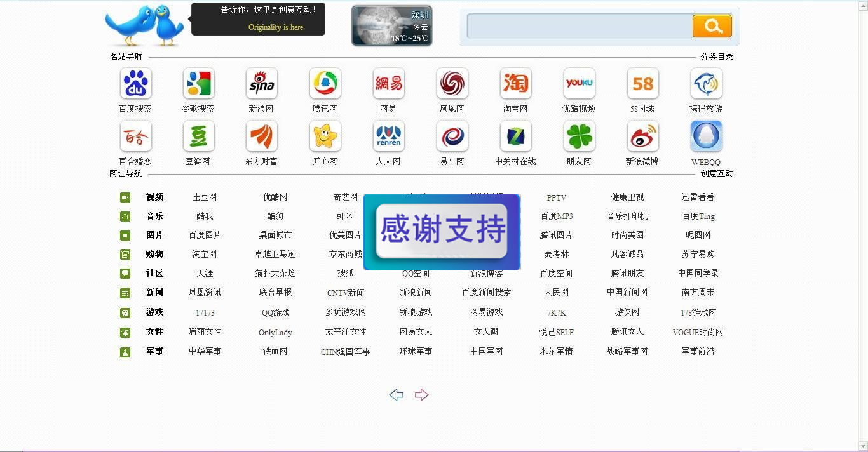
Task: Open the 人民网 link
Action: [557, 293]
